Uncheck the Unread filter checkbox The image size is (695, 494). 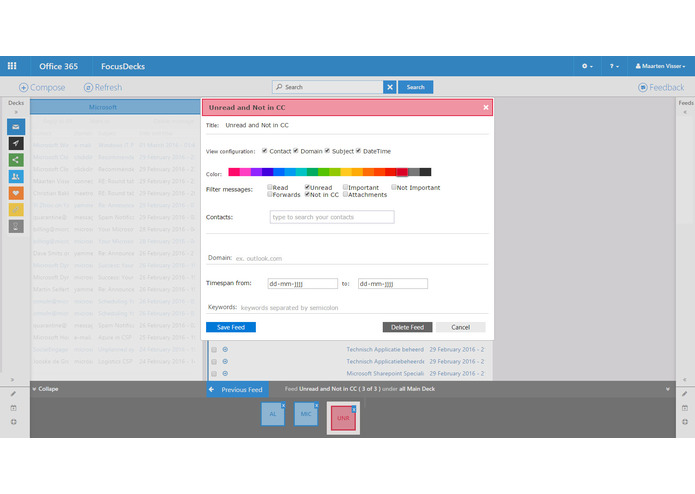tap(307, 187)
